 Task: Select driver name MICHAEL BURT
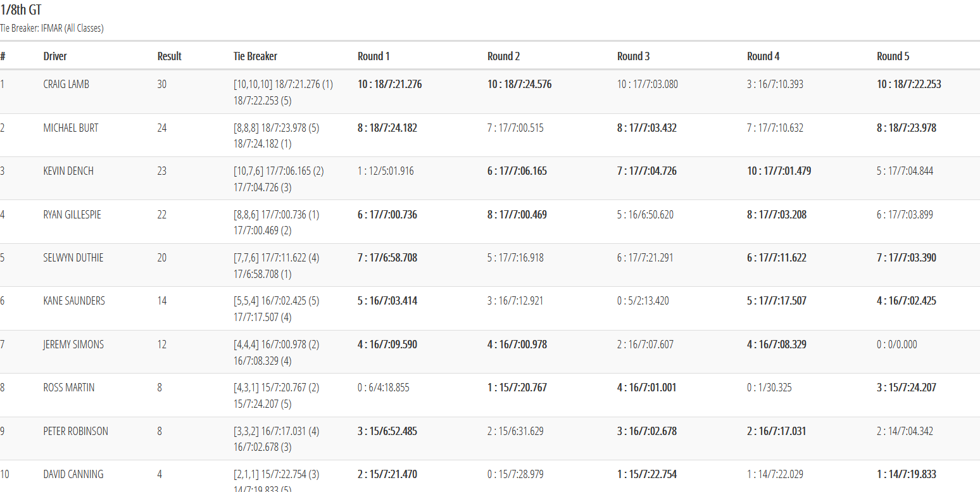(71, 128)
